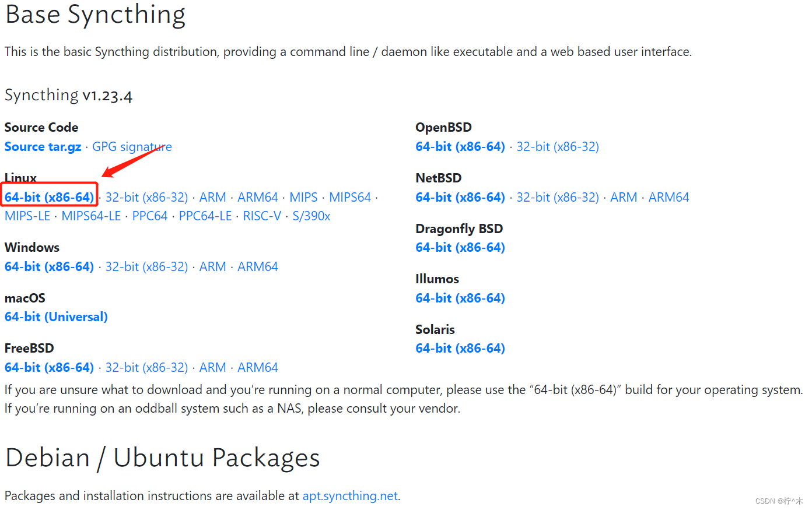This screenshot has width=812, height=510.
Task: Click the FreeBSD section label
Action: click(x=29, y=349)
